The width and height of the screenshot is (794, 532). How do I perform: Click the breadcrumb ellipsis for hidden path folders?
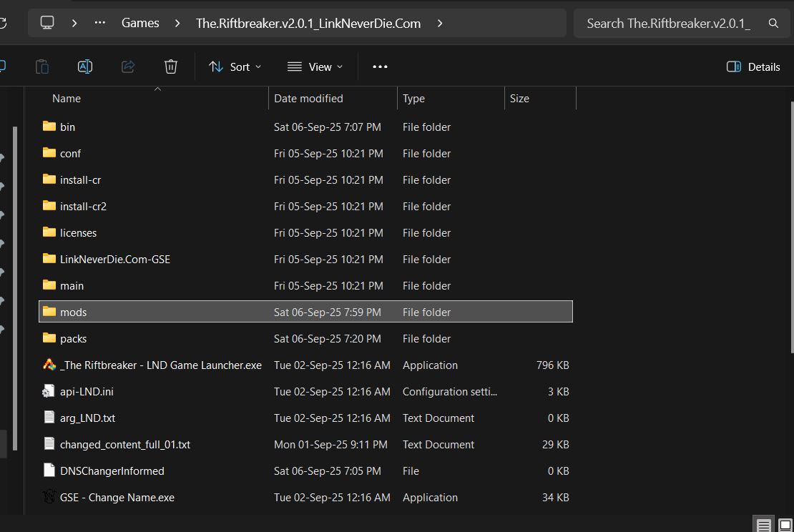point(100,23)
